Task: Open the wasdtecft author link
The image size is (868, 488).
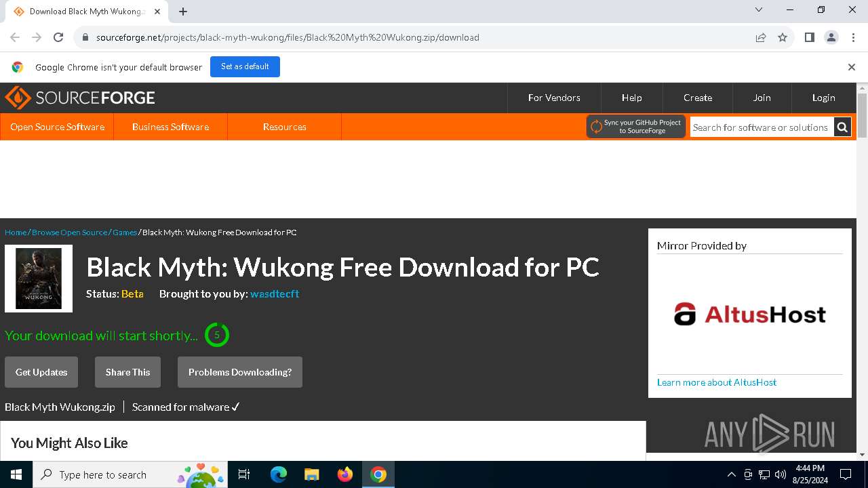Action: 275,293
